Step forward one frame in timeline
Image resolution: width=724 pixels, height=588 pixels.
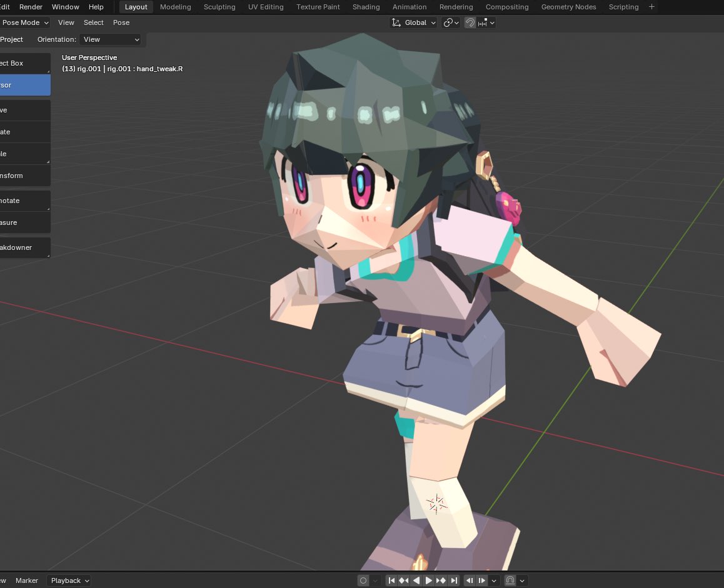point(482,581)
